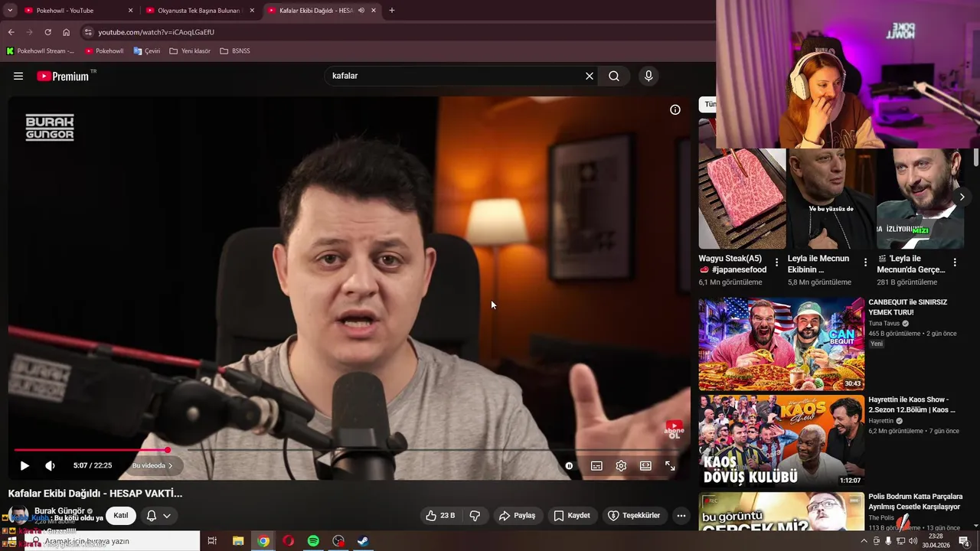Open Hayrettin ile Kaos Show title
Image resolution: width=980 pixels, height=551 pixels.
[x=912, y=405]
